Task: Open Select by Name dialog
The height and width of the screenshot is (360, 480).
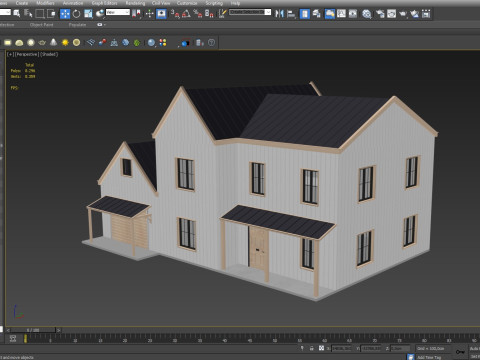Action: tap(28, 14)
